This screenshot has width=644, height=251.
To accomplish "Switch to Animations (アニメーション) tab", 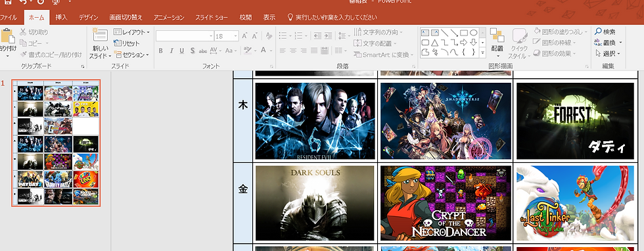I will (x=169, y=18).
